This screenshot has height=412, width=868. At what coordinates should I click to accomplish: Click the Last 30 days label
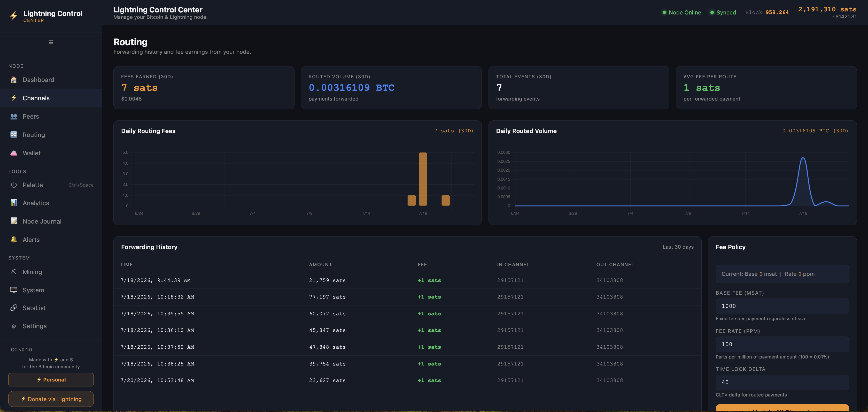[x=678, y=247]
